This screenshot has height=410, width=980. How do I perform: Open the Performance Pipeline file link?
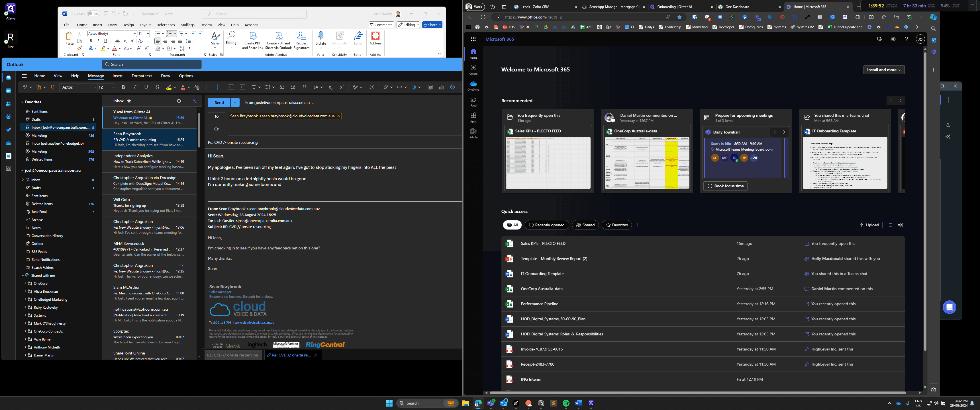tap(539, 304)
